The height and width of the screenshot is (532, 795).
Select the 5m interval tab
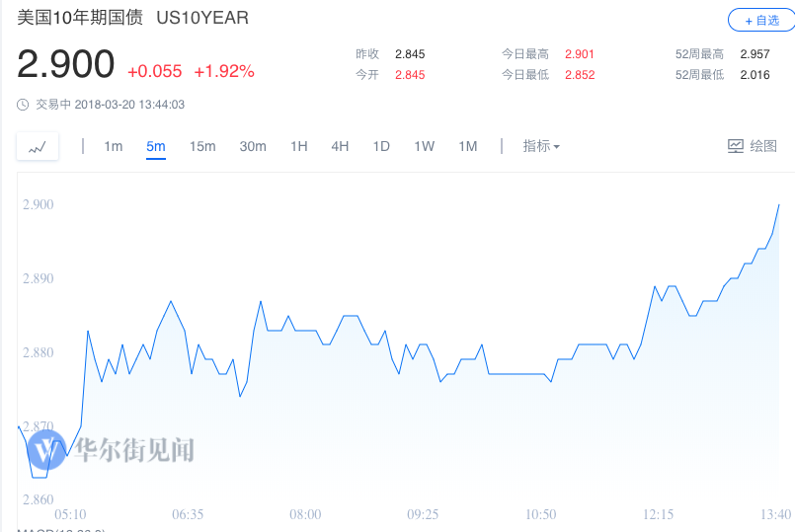point(156,146)
